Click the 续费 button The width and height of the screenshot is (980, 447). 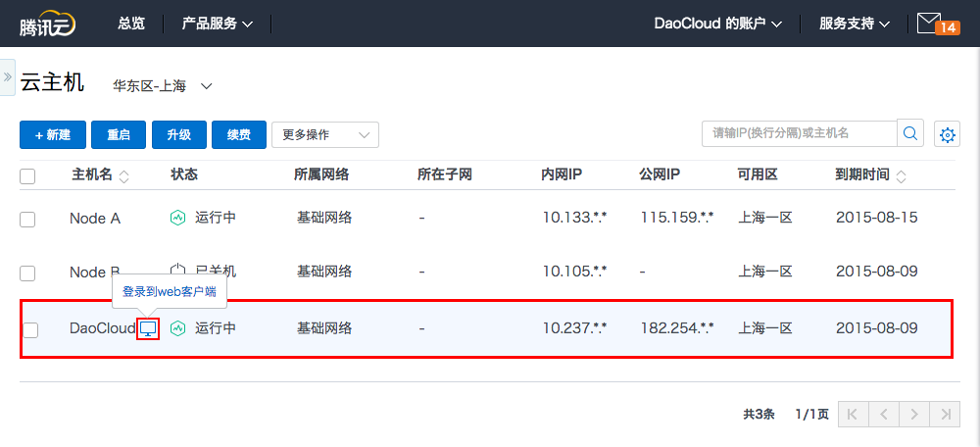239,134
